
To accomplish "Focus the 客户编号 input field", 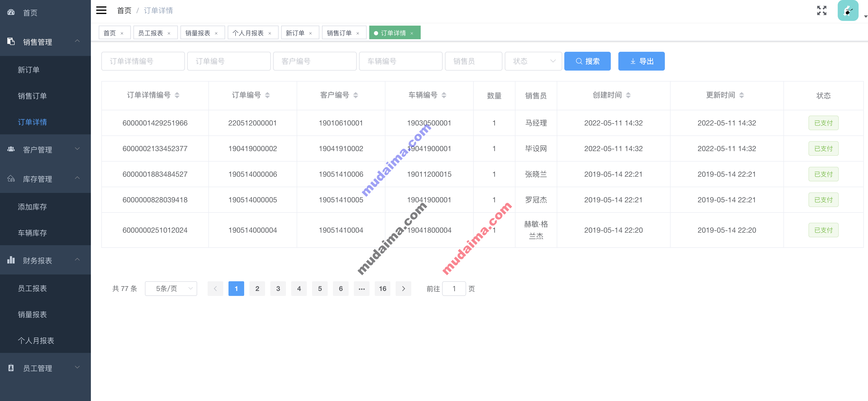I will click(315, 61).
